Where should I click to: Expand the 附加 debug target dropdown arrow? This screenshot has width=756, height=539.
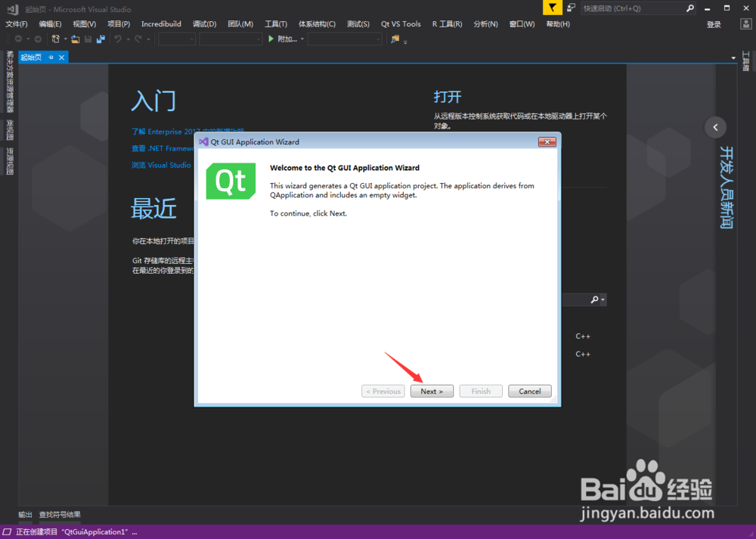point(302,39)
